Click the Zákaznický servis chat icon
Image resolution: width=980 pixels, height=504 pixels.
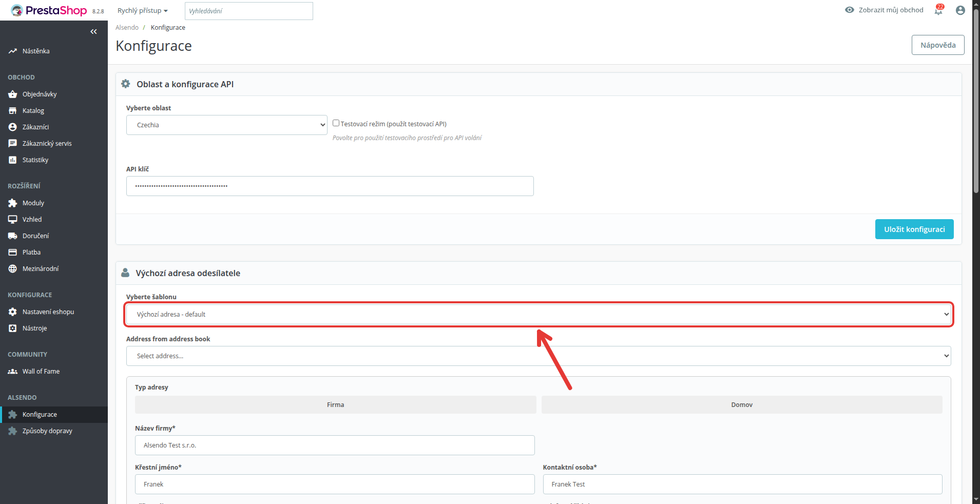[13, 144]
